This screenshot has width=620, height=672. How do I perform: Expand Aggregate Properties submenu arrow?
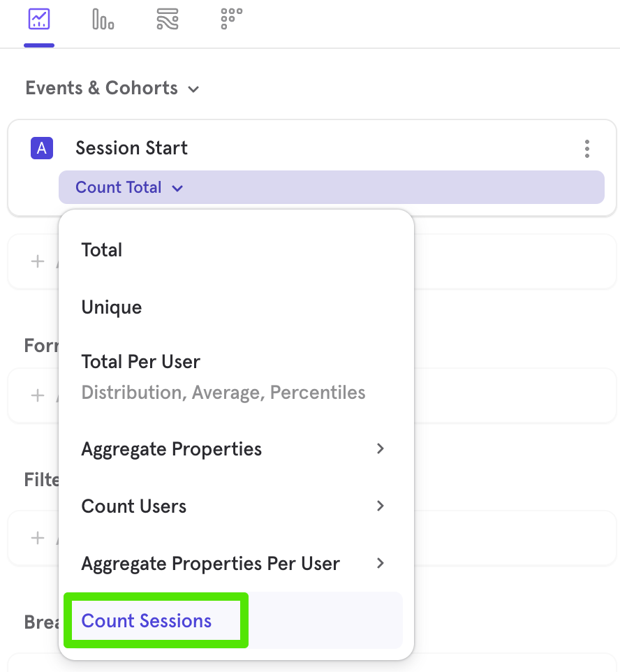coord(380,448)
